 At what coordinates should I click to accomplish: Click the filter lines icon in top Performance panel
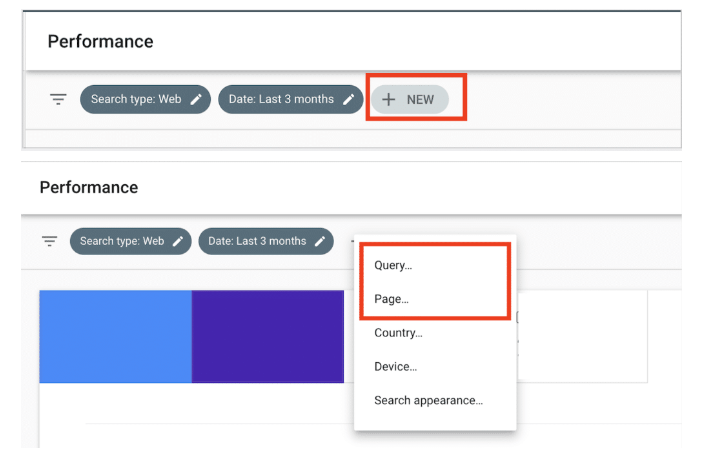58,99
